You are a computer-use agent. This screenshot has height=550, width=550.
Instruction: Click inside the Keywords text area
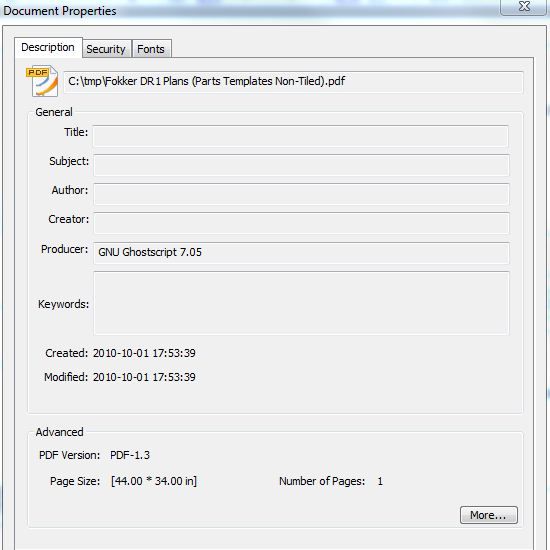301,303
